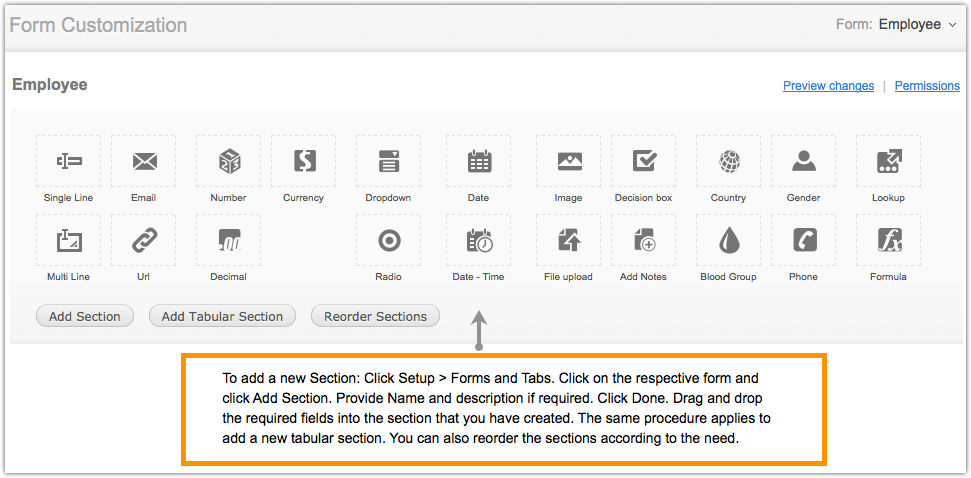971x478 pixels.
Task: Open the Preview changes link
Action: pos(828,86)
